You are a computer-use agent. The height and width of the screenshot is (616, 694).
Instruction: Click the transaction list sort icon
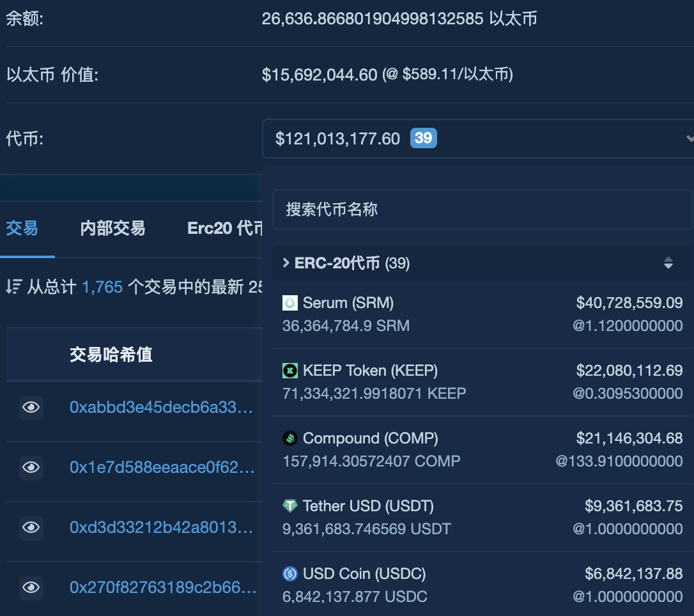pos(14,287)
